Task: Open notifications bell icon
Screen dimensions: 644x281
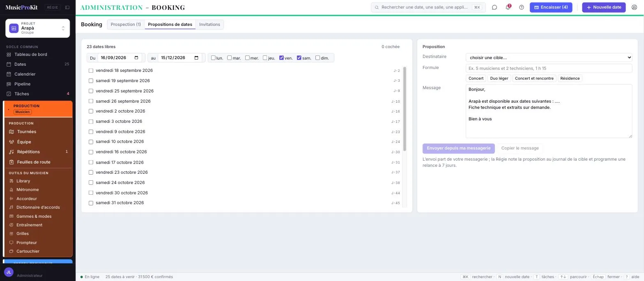Action: 508,7
